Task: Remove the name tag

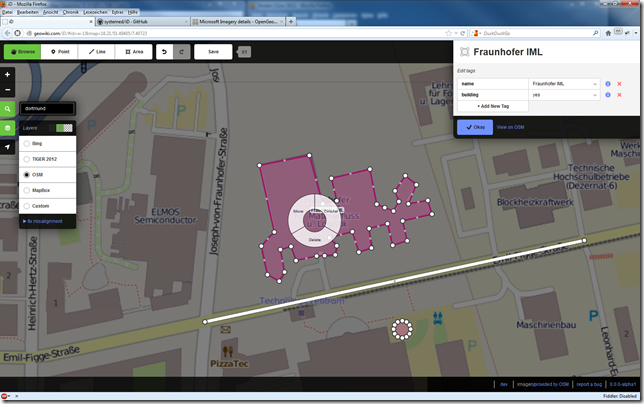Action: pyautogui.click(x=619, y=84)
